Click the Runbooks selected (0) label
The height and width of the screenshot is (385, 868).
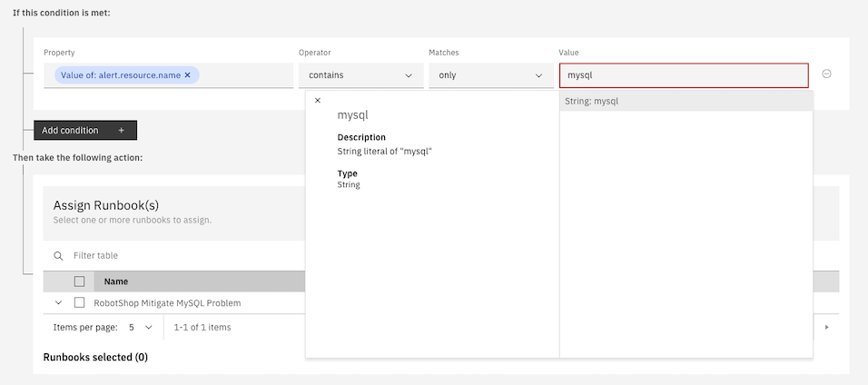(x=95, y=357)
